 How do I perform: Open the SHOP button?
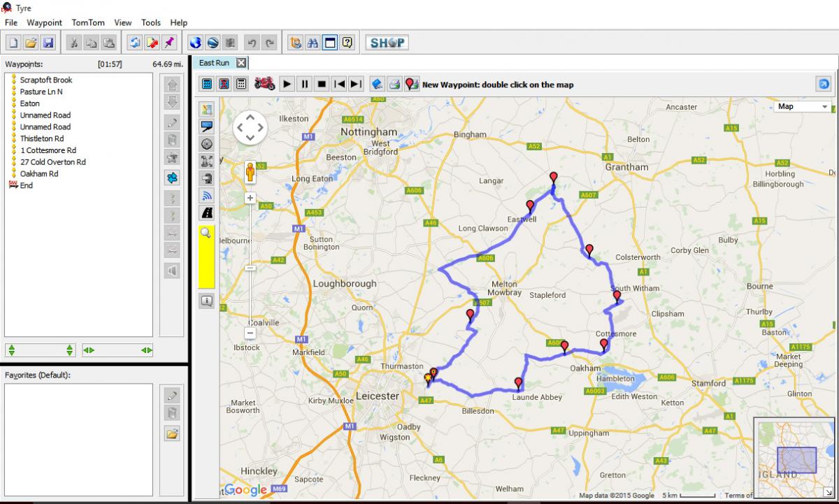click(x=387, y=43)
